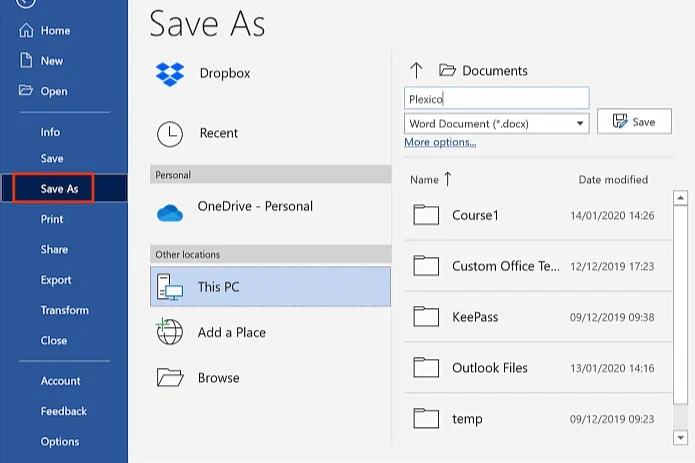
Task: Click the Dropbox logo icon
Action: (170, 74)
